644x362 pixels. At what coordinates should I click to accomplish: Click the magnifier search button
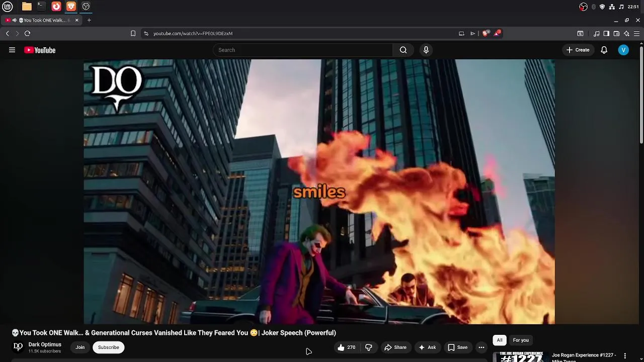pyautogui.click(x=403, y=50)
